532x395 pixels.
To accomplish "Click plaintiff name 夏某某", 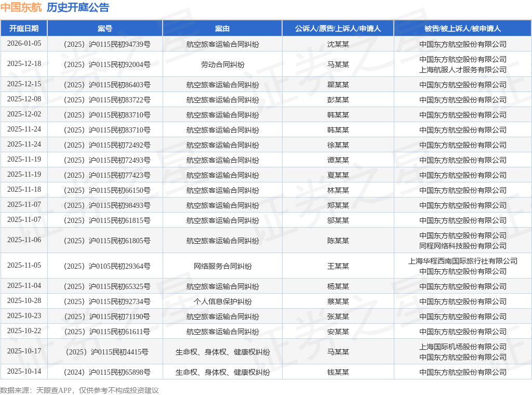I will click(x=338, y=176).
